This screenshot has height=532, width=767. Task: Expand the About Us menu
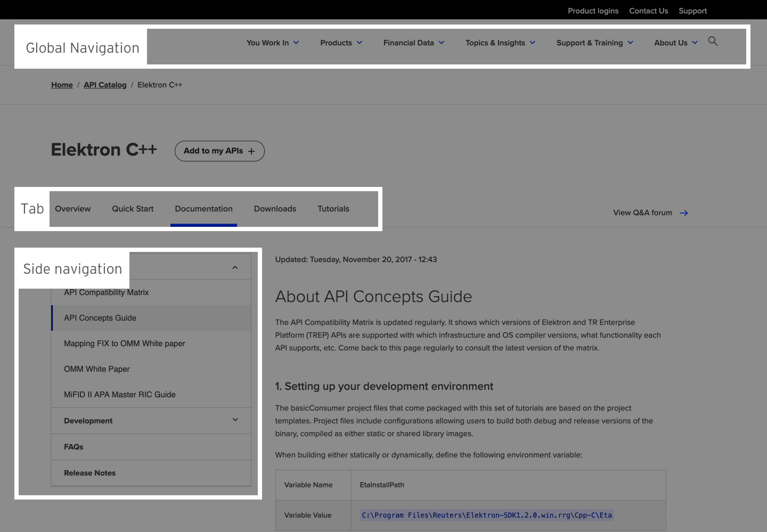point(675,43)
